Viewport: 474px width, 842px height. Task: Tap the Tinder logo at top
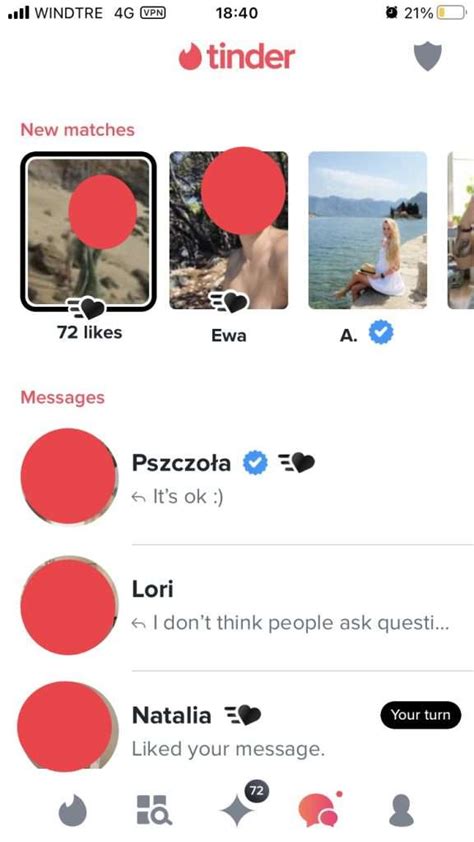pyautogui.click(x=237, y=57)
